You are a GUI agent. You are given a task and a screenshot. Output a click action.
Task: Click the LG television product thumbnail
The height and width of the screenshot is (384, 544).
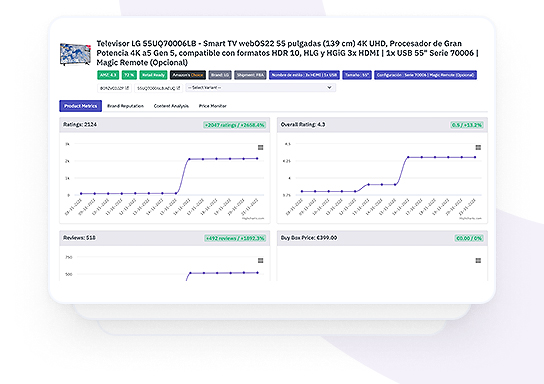(75, 54)
